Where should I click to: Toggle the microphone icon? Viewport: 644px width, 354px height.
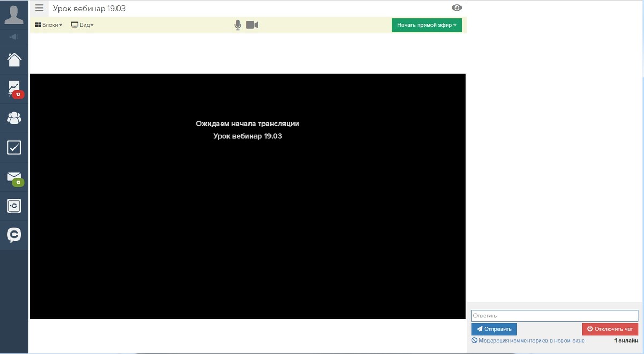point(238,25)
